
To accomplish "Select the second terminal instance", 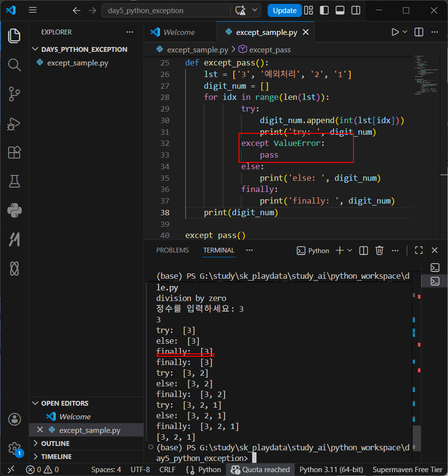I will [x=435, y=281].
